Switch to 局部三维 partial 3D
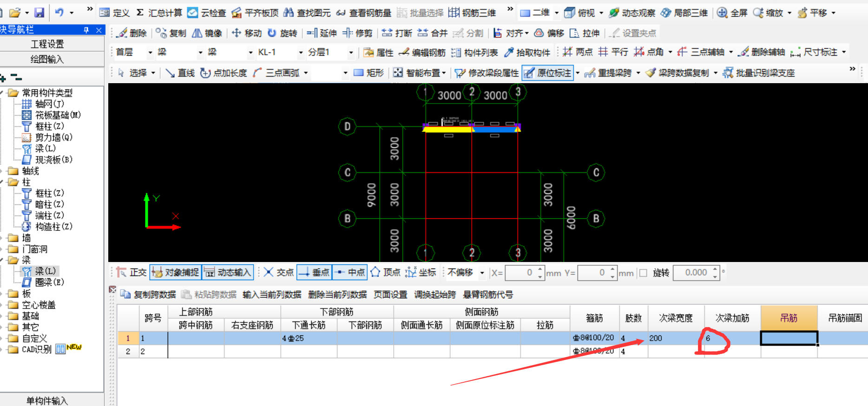Screen dimensions: 868x406 [x=684, y=13]
